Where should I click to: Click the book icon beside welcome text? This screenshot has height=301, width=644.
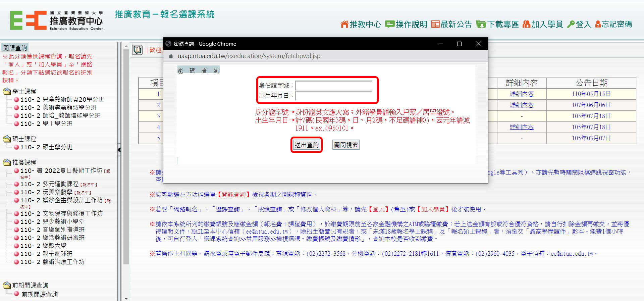coord(137,50)
